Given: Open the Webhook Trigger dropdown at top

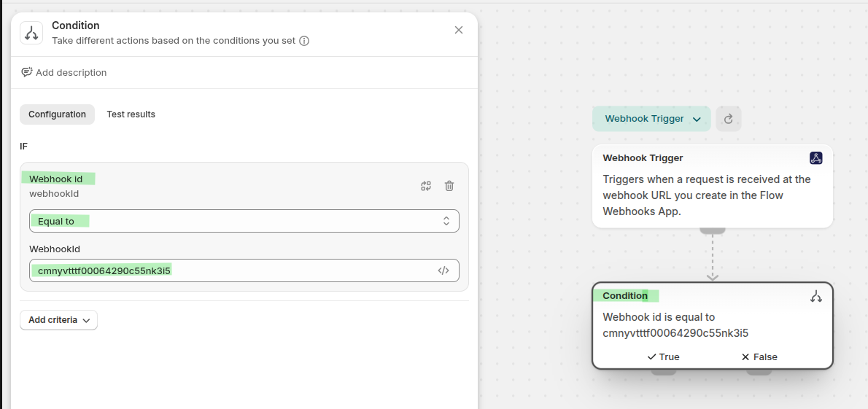Looking at the screenshot, I should [x=651, y=119].
